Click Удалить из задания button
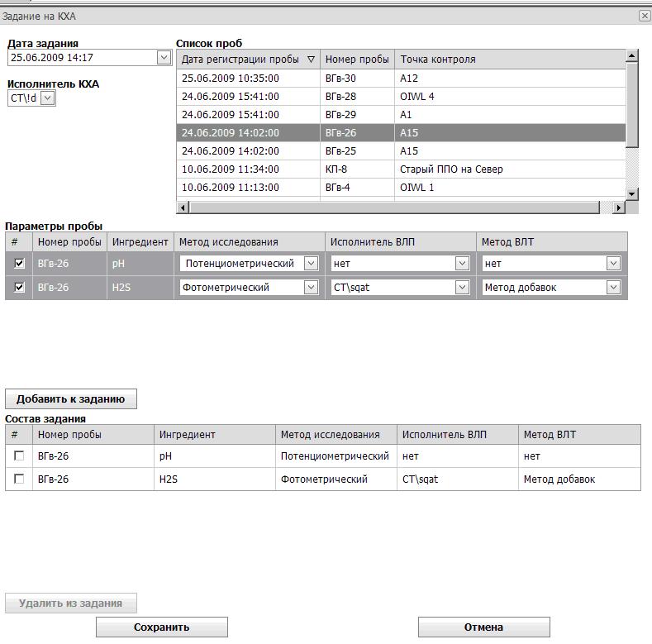The width and height of the screenshot is (652, 644). [71, 603]
